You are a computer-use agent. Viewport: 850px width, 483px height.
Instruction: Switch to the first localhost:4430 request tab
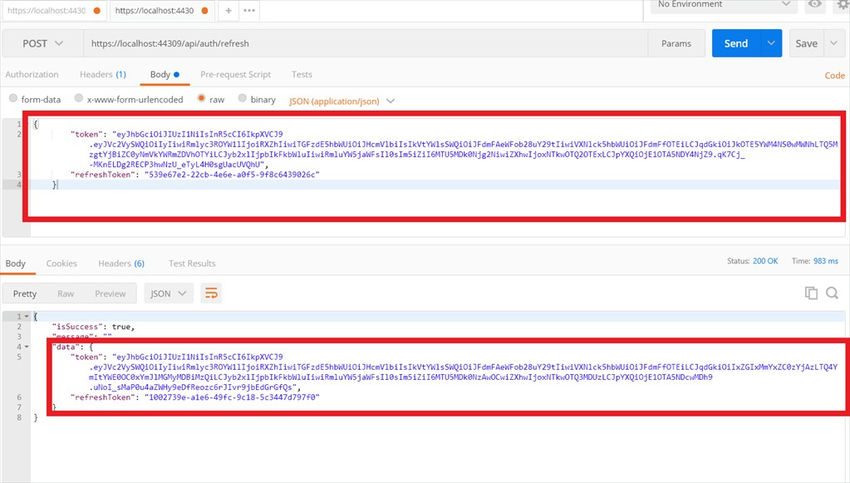click(x=53, y=10)
